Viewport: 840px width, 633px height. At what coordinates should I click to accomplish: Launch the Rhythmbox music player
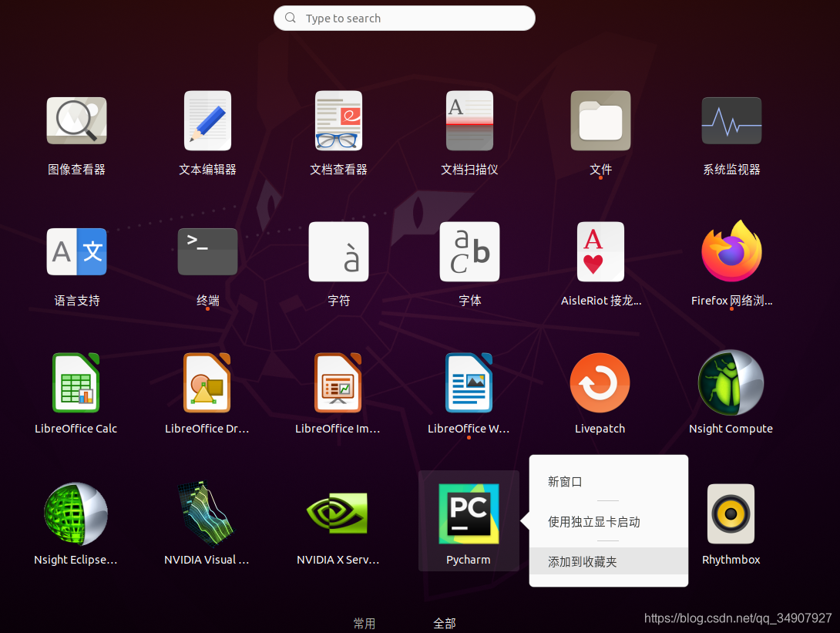coord(731,513)
